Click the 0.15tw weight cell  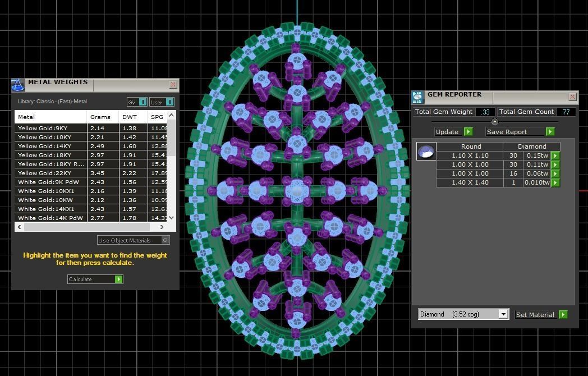[538, 155]
